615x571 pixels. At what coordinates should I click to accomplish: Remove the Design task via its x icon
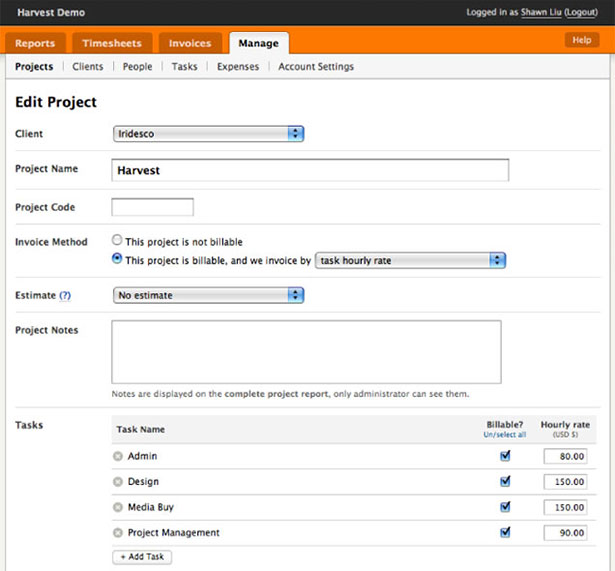tap(118, 482)
